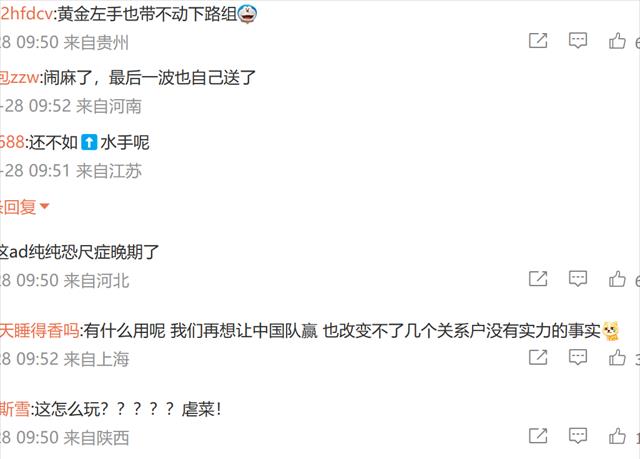Screen dimensions: 640x459
Task: Open profile of user 天睡得香吗
Action: (40, 330)
